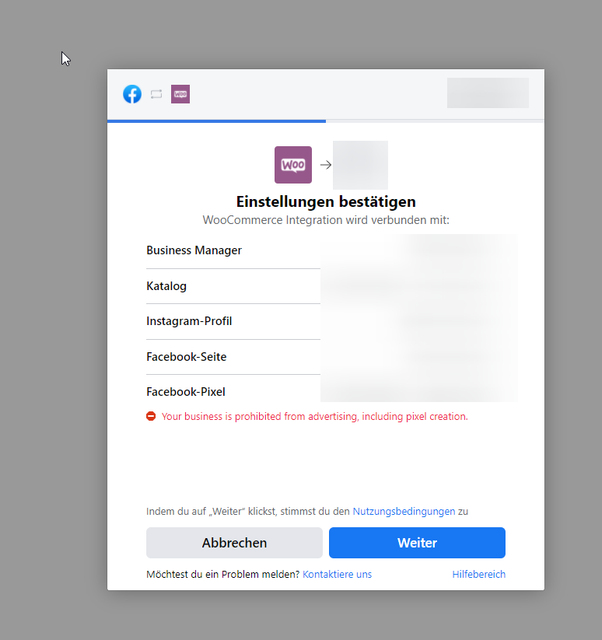602x640 pixels.
Task: Select the Facebook-Seite row label
Action: (187, 357)
